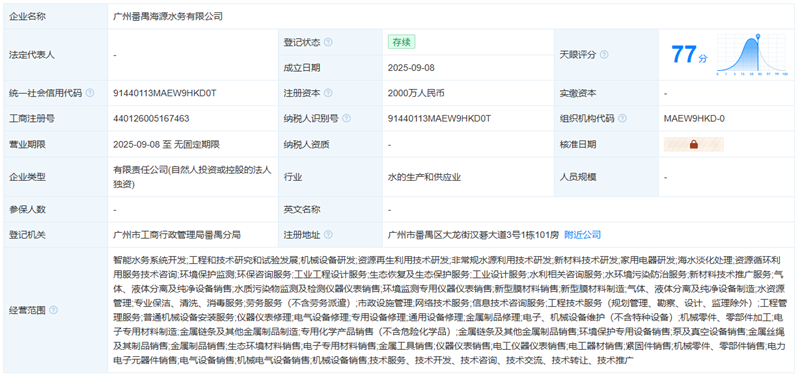Click the 经营范围 label
This screenshot has height=379, width=800.
pyautogui.click(x=28, y=310)
